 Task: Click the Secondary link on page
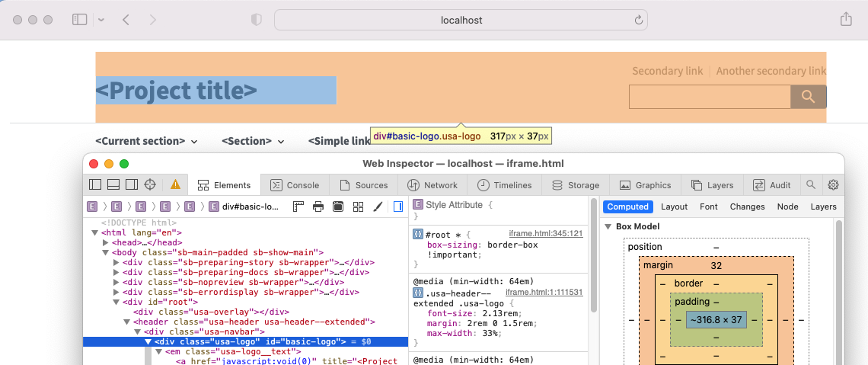(668, 71)
